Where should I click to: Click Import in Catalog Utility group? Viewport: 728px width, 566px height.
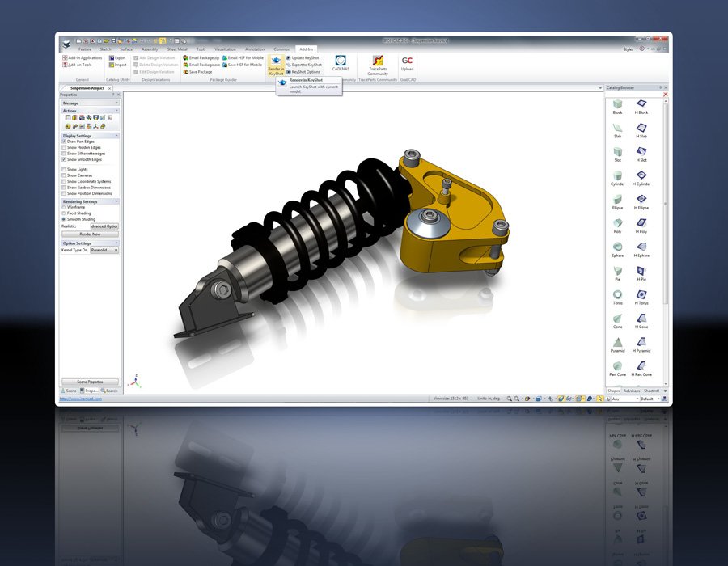pos(117,65)
